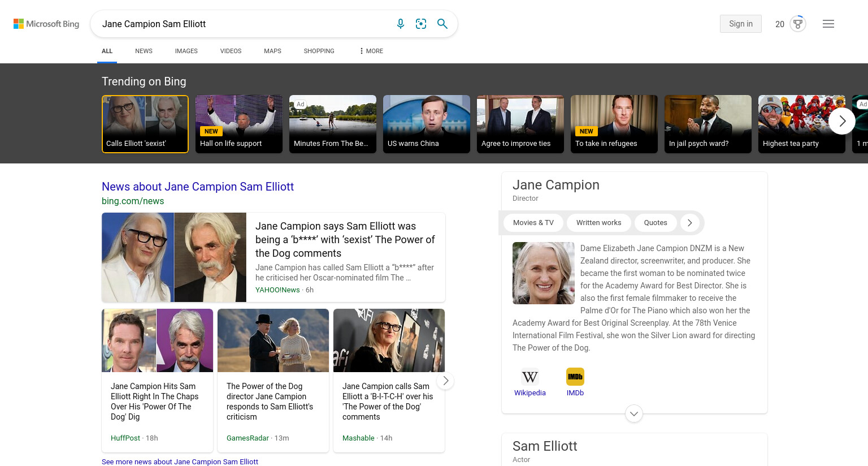Switch to the VIDEOS tab
Viewport: 868px width, 466px height.
pyautogui.click(x=231, y=51)
